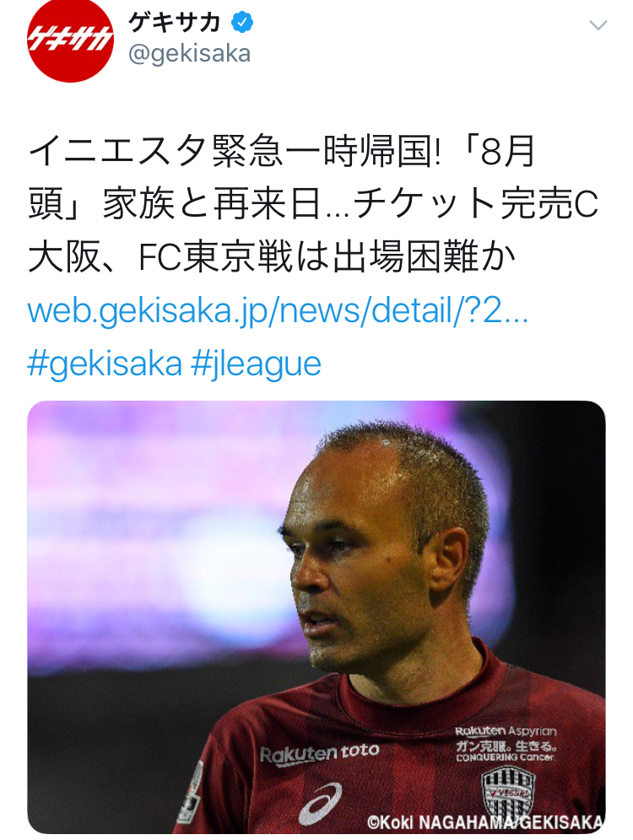
Task: View the attached player photo full size
Action: [x=316, y=617]
